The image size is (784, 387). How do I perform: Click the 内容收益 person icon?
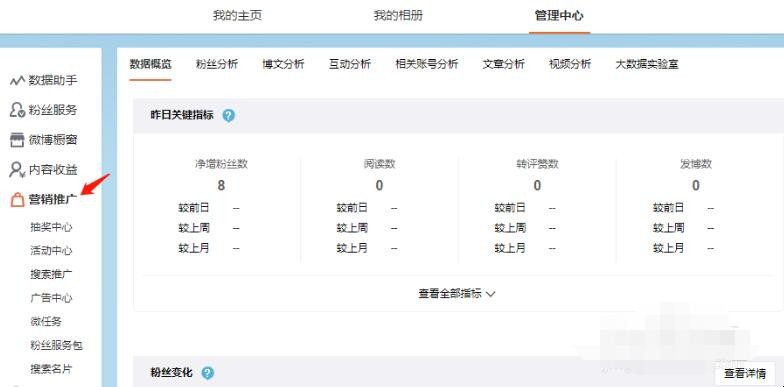click(17, 170)
